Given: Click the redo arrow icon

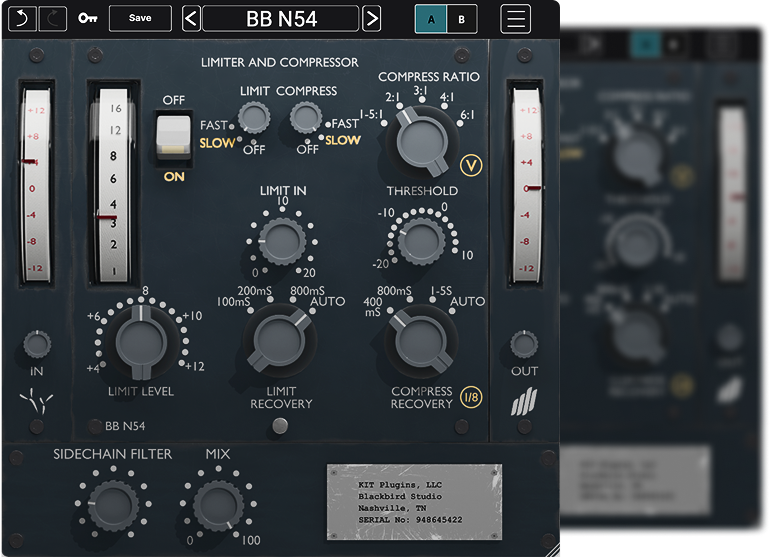Looking at the screenshot, I should [x=53, y=18].
